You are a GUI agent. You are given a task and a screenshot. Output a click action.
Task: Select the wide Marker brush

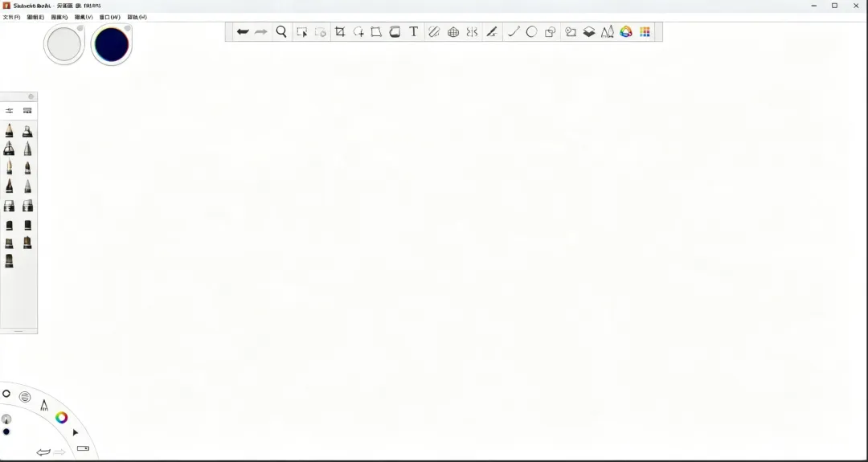pos(10,149)
